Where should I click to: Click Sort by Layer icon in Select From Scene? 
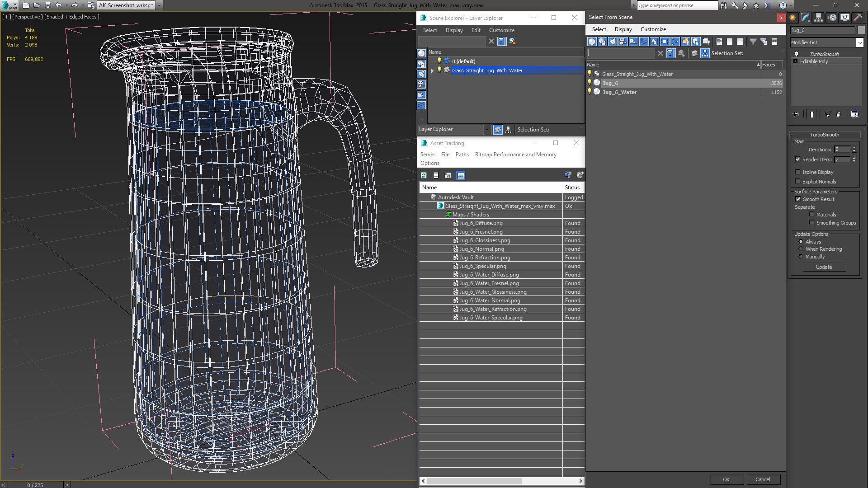click(x=694, y=53)
